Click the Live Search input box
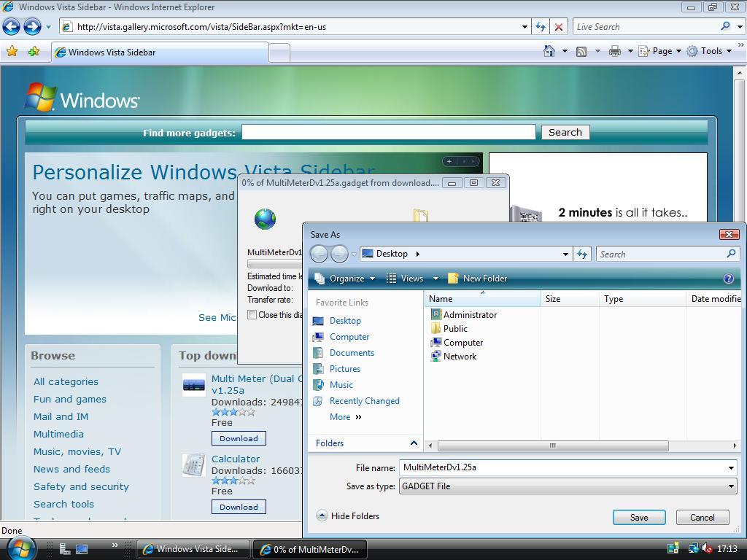 click(646, 27)
